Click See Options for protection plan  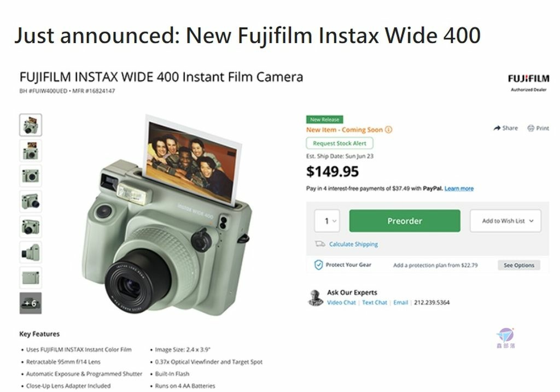[519, 265]
